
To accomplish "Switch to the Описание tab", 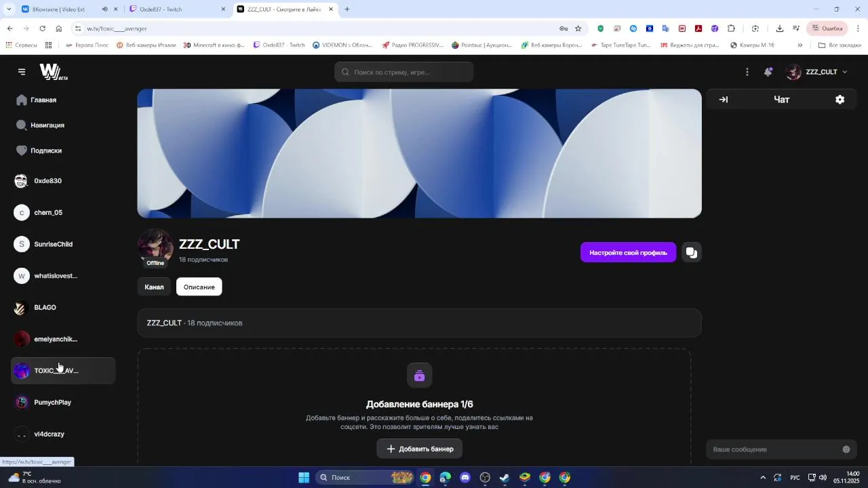I will pyautogui.click(x=199, y=287).
